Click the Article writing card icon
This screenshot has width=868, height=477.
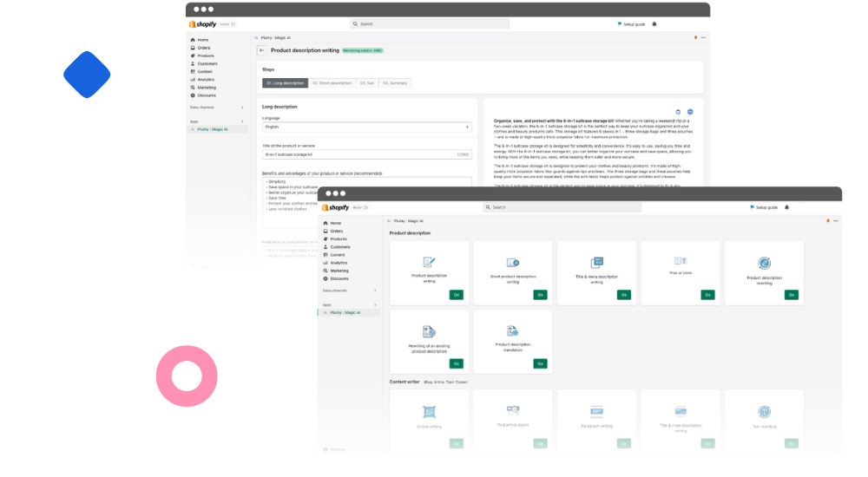[429, 412]
